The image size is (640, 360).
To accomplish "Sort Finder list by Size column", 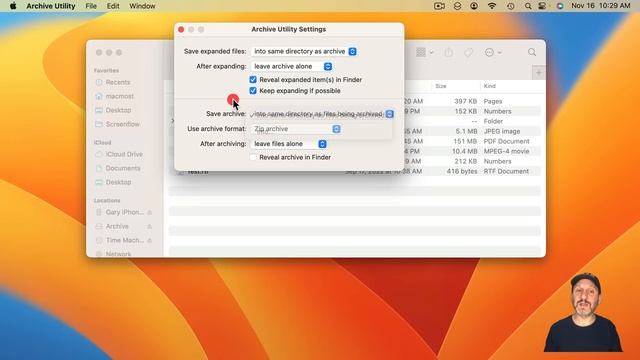I will coord(441,86).
